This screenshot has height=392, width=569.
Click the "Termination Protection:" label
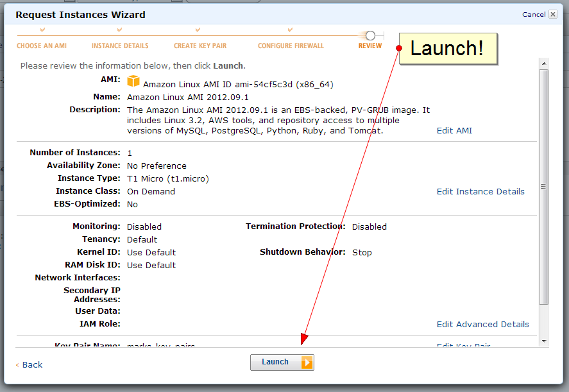pos(296,226)
